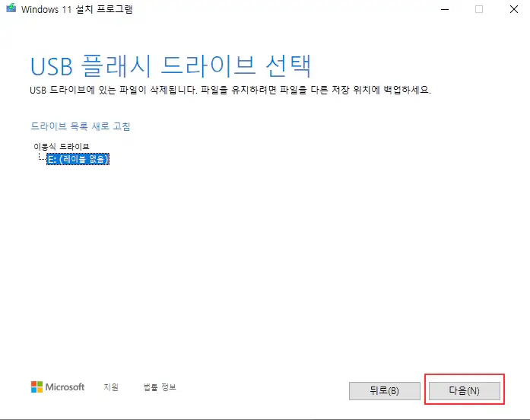This screenshot has height=420, width=530.
Task: Select the E: (레이블 없음) drive
Action: click(78, 159)
